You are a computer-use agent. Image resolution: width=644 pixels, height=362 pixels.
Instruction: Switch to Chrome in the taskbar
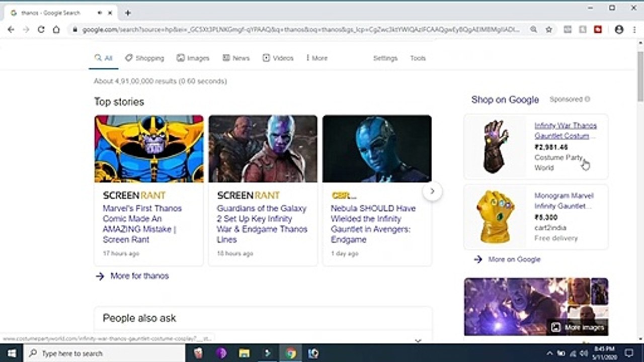(290, 353)
